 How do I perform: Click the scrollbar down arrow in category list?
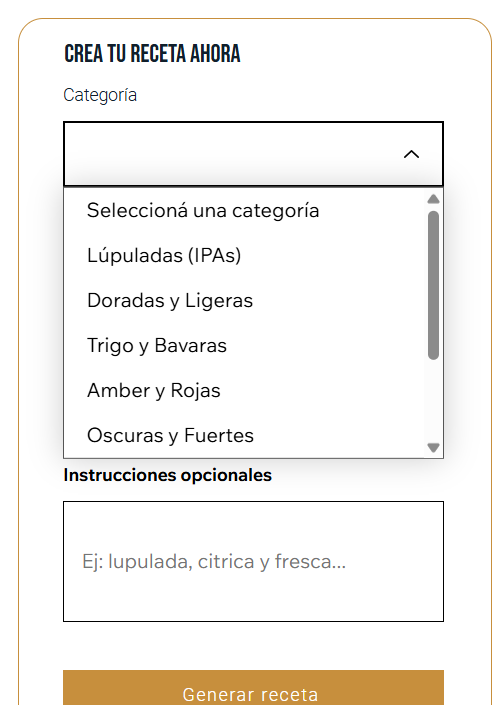coord(433,447)
